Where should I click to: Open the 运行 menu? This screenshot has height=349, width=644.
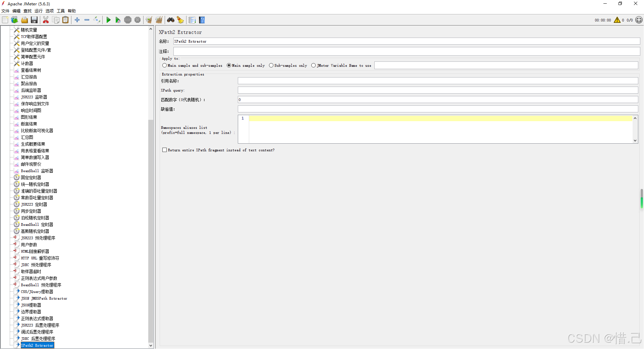click(38, 11)
